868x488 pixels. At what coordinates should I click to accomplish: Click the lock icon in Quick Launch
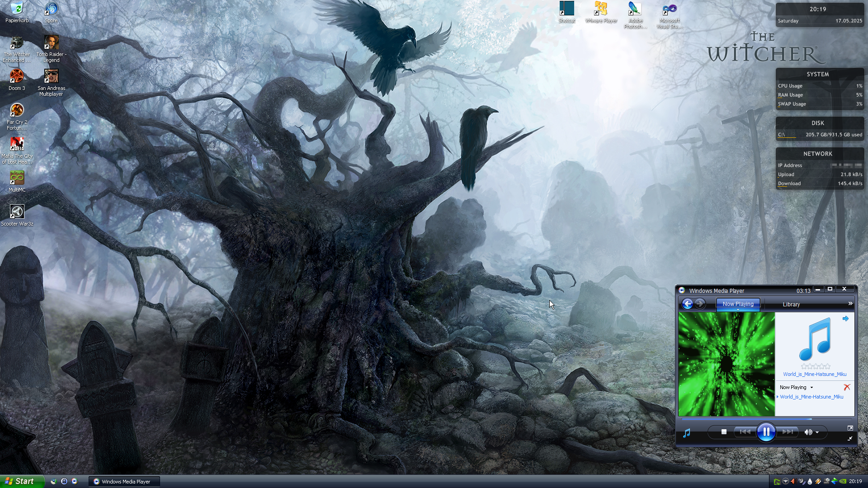coord(64,481)
